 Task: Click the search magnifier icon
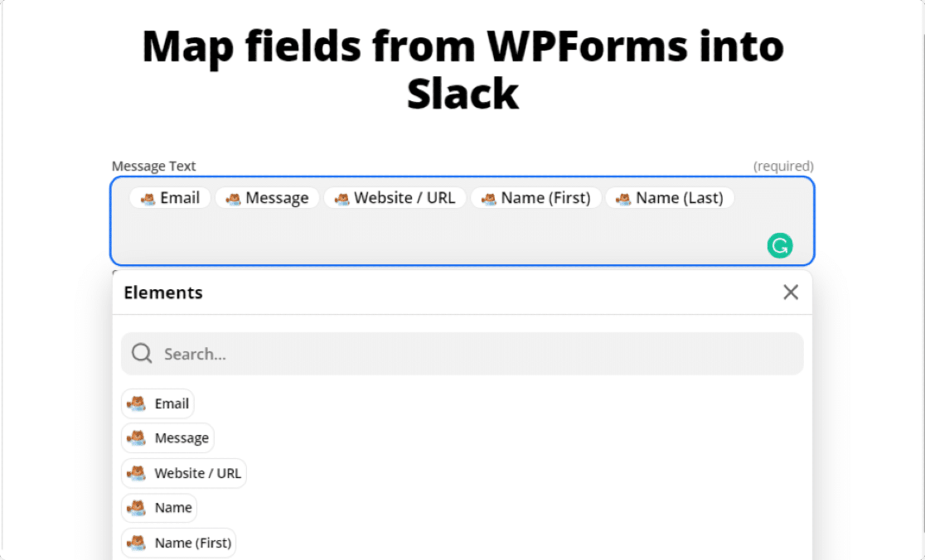(142, 354)
